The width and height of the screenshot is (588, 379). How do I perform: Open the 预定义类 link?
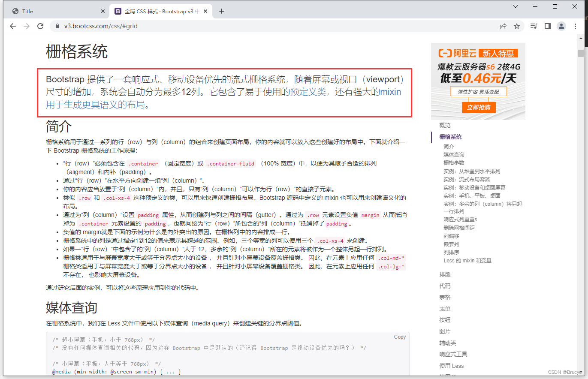(308, 92)
